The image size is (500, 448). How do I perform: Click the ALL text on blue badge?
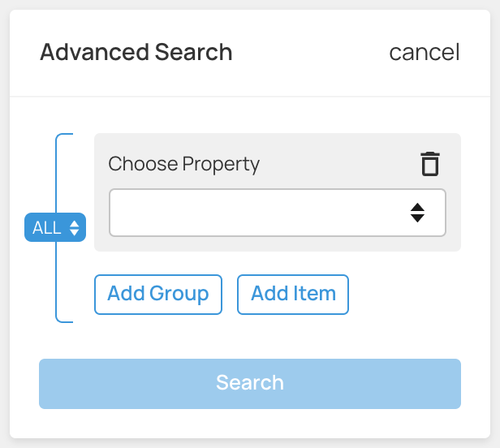pos(46,228)
